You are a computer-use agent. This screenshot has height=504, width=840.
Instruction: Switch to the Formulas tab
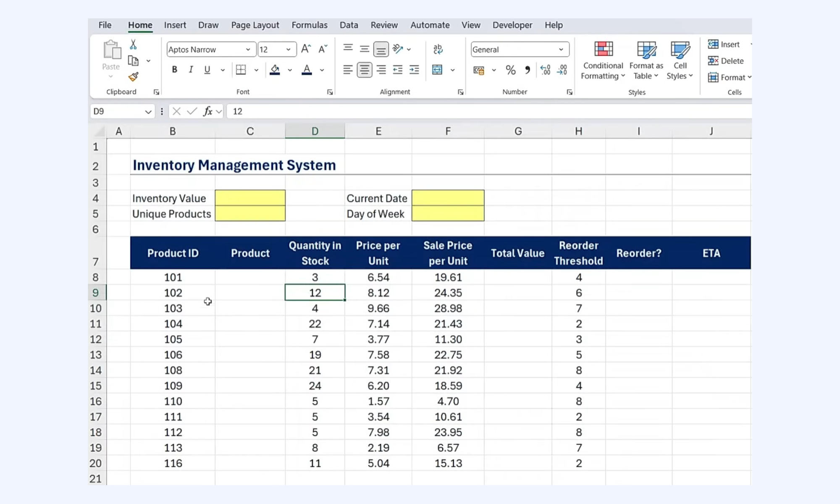tap(310, 25)
